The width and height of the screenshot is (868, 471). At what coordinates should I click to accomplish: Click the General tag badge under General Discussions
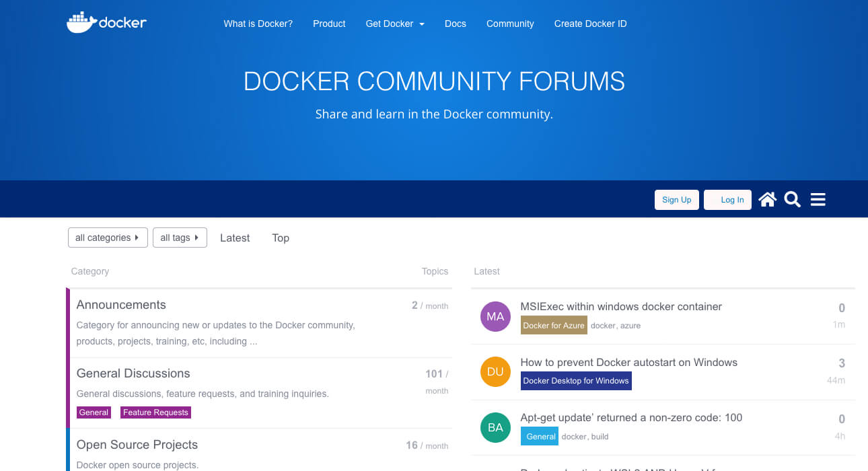point(93,412)
